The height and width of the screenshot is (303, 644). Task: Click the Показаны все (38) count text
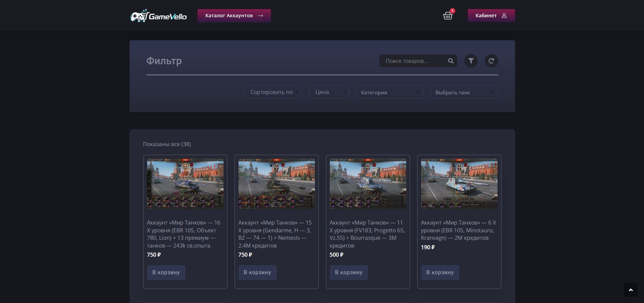[x=167, y=144]
